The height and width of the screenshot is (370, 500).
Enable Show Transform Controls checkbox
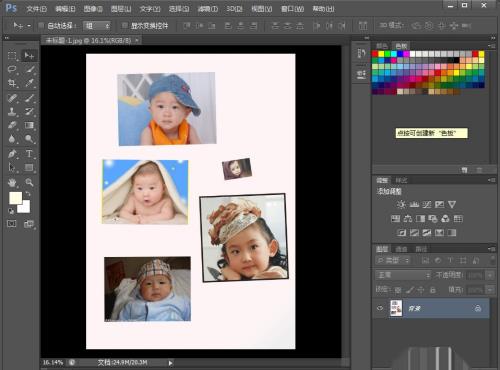pyautogui.click(x=125, y=25)
